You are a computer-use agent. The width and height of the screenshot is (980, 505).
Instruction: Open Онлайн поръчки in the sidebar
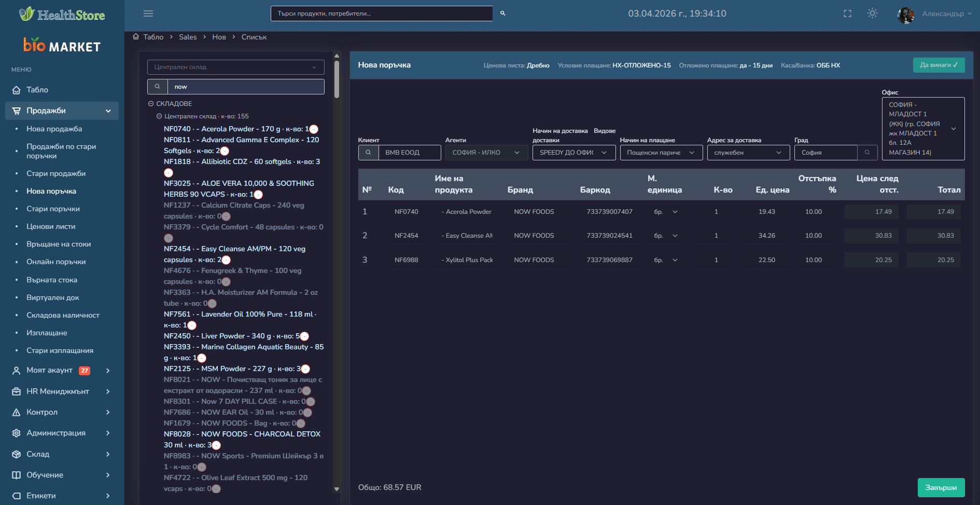pyautogui.click(x=56, y=262)
